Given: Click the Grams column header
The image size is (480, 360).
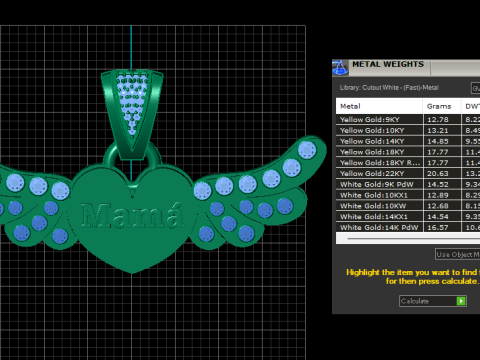Looking at the screenshot, I should (x=442, y=106).
